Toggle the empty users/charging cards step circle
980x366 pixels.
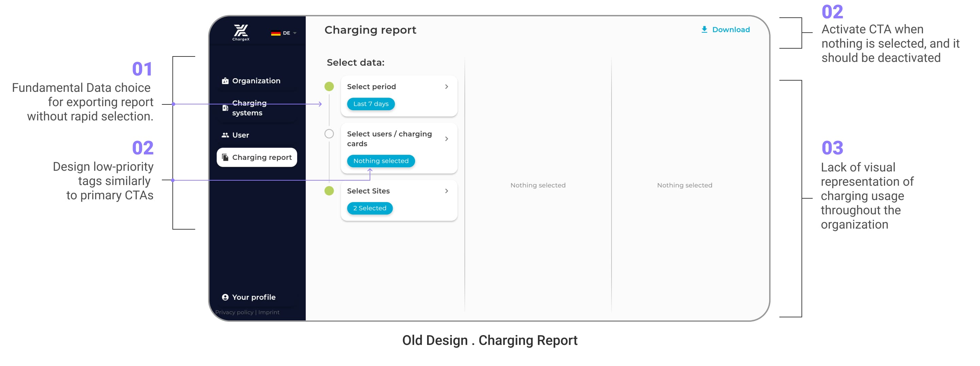(329, 134)
